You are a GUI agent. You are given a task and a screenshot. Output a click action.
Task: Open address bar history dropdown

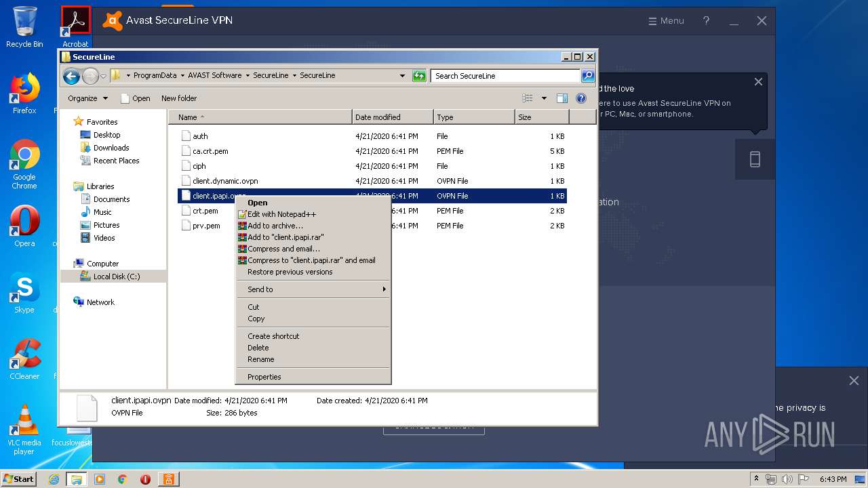coord(402,76)
